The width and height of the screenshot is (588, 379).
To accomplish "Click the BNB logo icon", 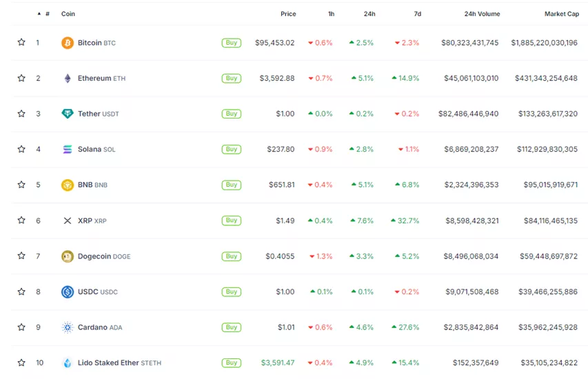I will point(68,185).
